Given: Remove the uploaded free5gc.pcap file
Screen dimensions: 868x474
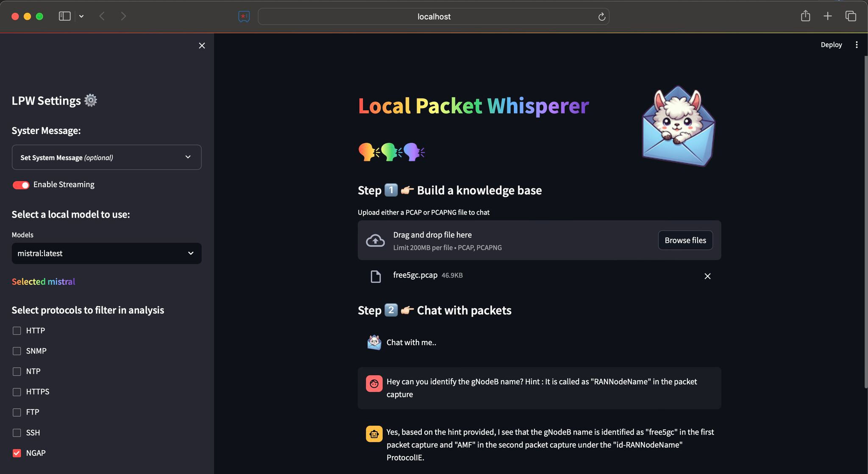Looking at the screenshot, I should pos(707,276).
